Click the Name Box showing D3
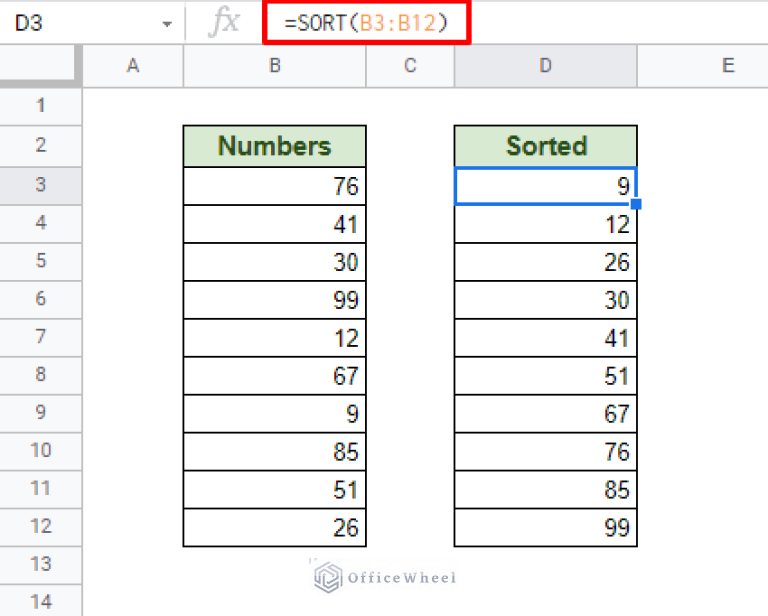Viewport: 768px width, 616px height. click(70, 23)
